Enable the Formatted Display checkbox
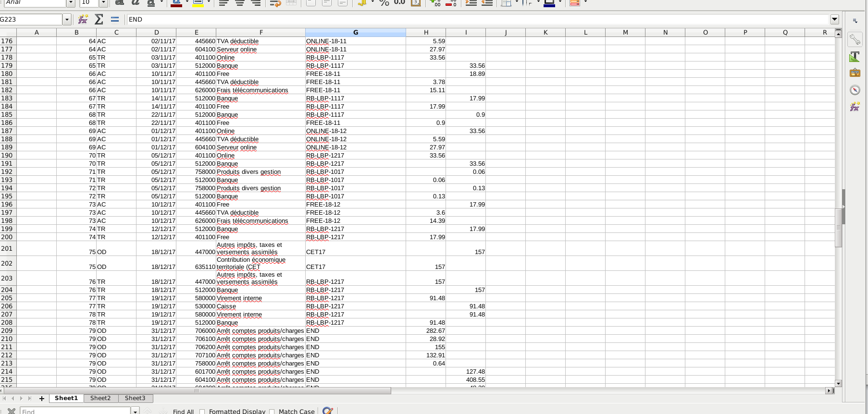Image resolution: width=868 pixels, height=414 pixels. tap(202, 411)
